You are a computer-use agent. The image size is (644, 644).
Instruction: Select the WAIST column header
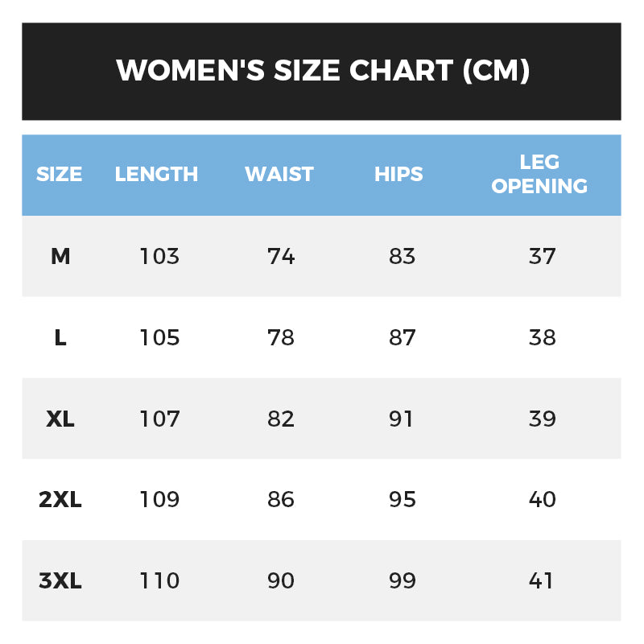pos(279,174)
